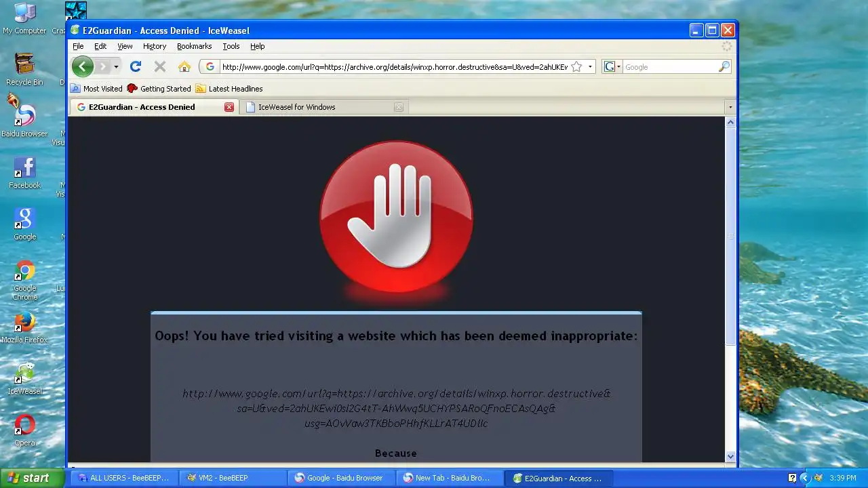Open the View menu
The width and height of the screenshot is (868, 488).
[x=125, y=46]
